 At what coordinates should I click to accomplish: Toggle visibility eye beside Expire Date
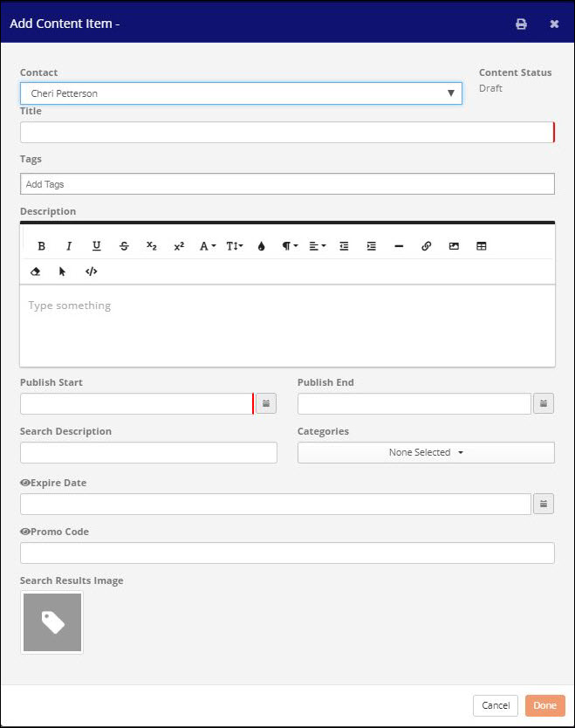click(x=24, y=483)
